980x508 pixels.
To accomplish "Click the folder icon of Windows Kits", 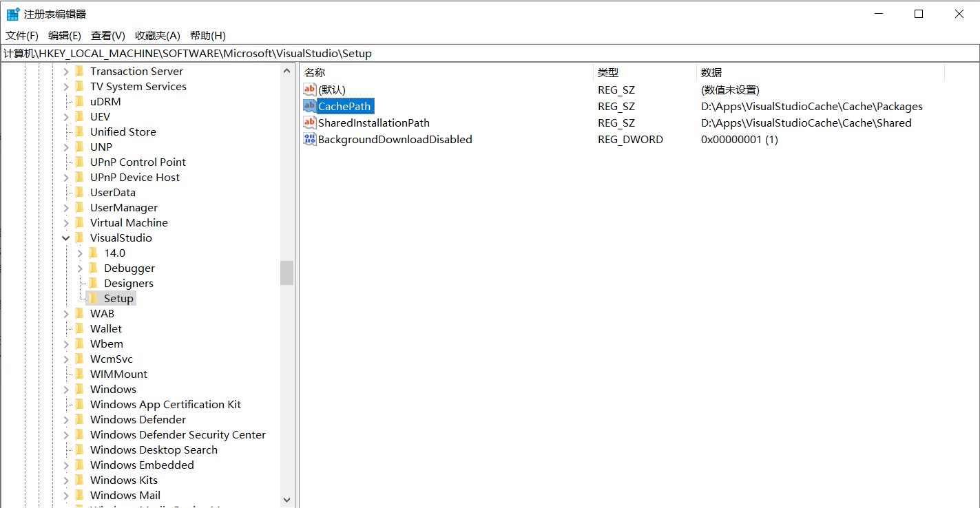I will [79, 480].
